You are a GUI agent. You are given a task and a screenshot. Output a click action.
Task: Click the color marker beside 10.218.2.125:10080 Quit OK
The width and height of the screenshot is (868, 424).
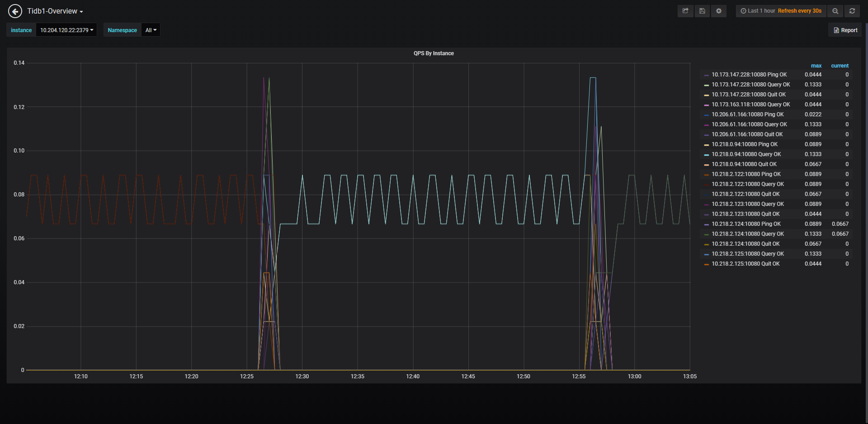tap(707, 263)
